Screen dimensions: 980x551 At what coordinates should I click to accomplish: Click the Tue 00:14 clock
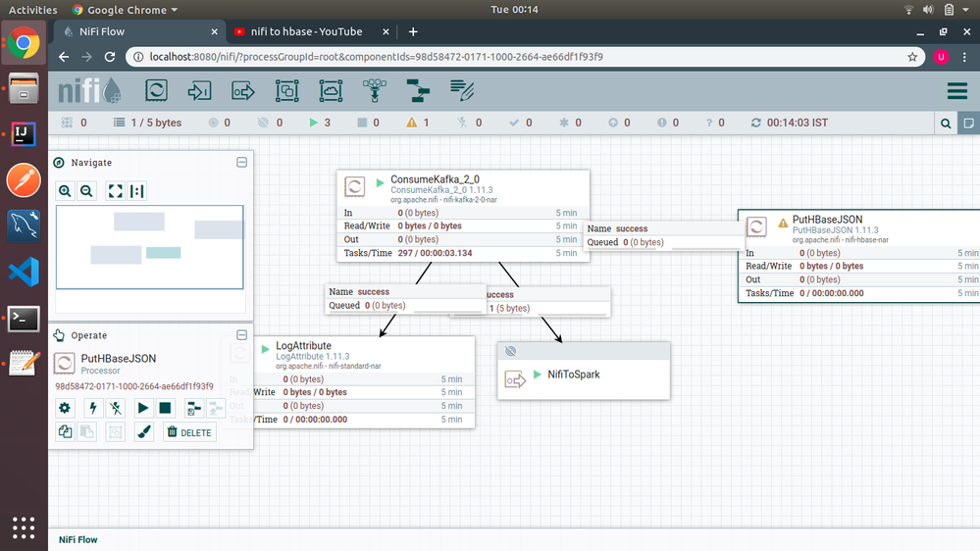point(514,10)
